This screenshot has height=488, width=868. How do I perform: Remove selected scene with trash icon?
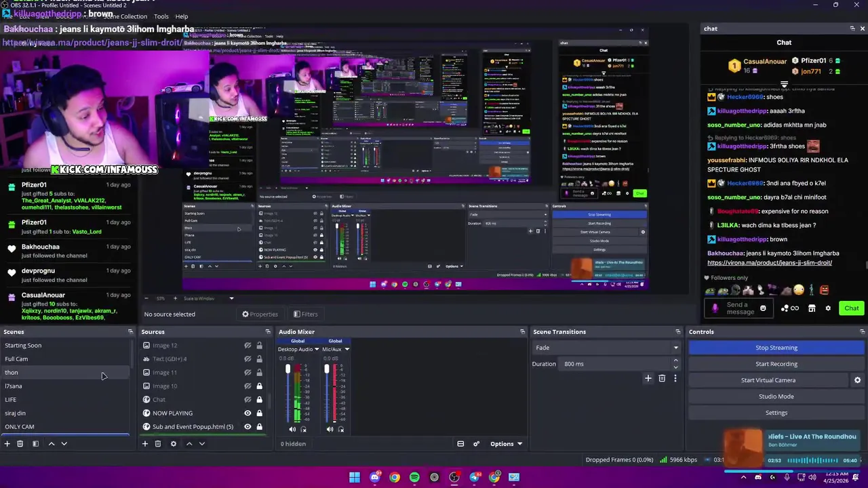20,444
